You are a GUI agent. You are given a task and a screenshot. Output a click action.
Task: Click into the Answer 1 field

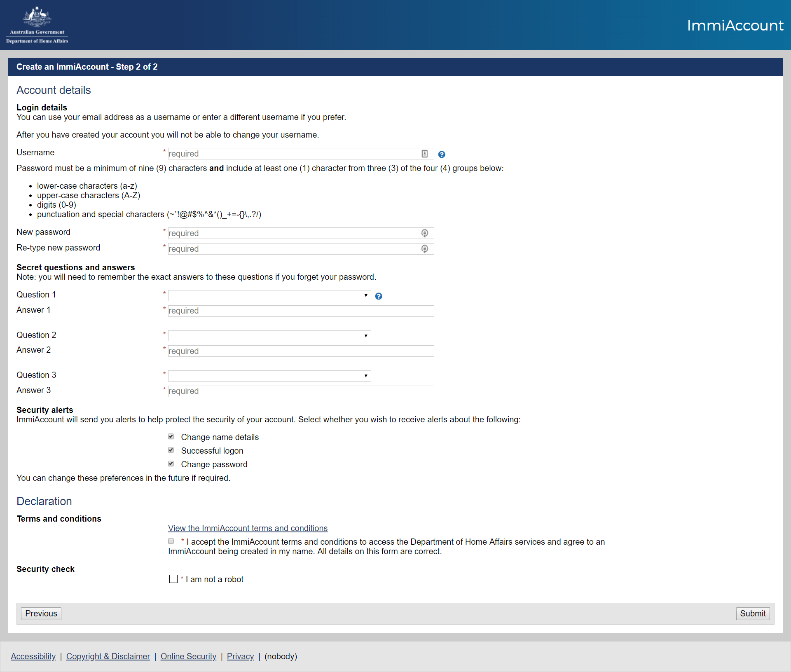tap(301, 311)
